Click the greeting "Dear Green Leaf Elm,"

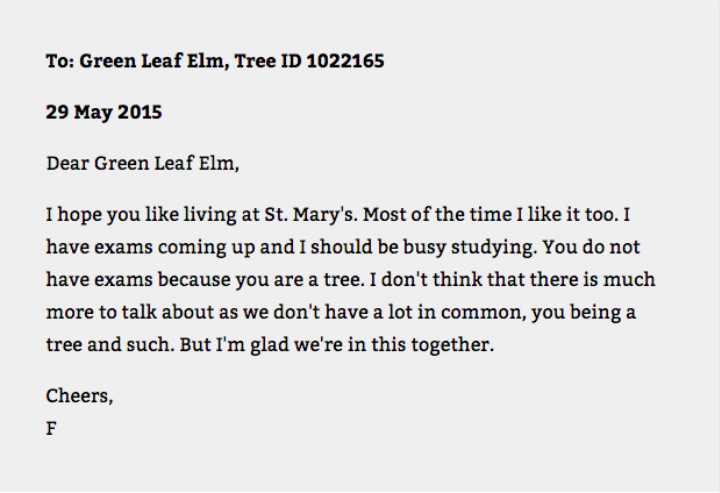[x=142, y=163]
